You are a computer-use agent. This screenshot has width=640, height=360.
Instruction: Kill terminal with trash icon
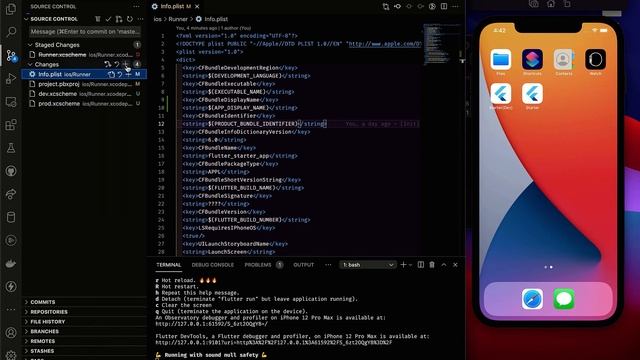click(432, 265)
